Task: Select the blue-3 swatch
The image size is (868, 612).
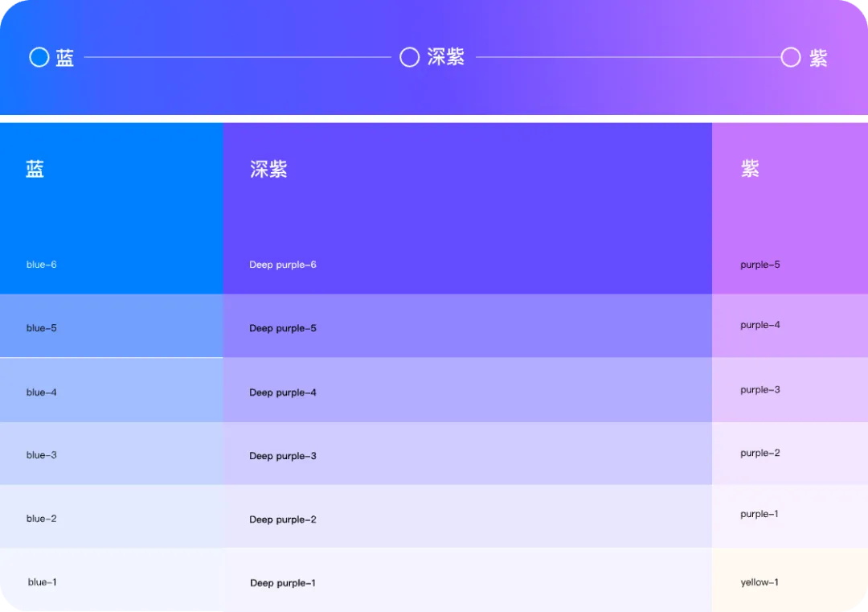Action: (x=111, y=454)
